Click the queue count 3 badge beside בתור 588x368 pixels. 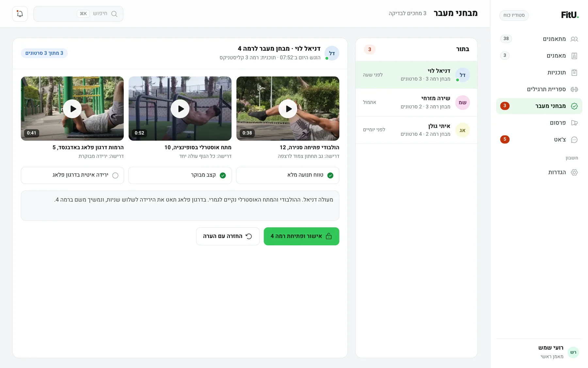(x=369, y=49)
